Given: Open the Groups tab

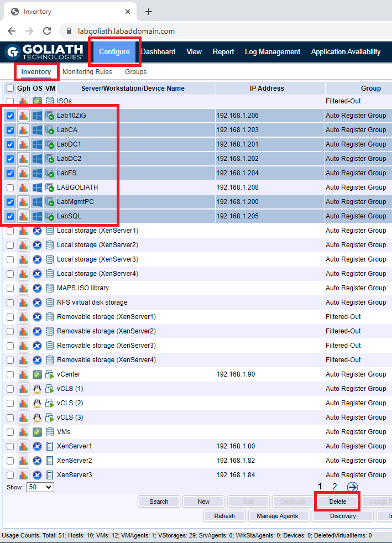Looking at the screenshot, I should point(135,72).
